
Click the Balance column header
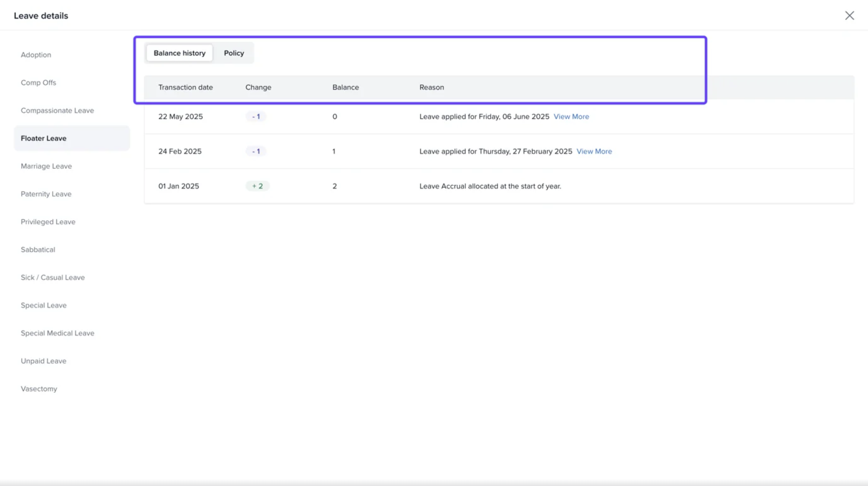(x=346, y=88)
